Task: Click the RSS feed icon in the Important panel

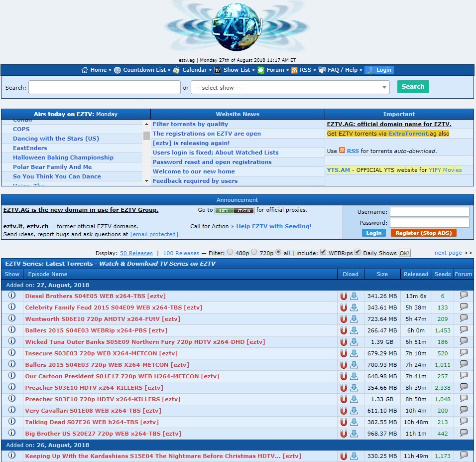Action: click(342, 151)
